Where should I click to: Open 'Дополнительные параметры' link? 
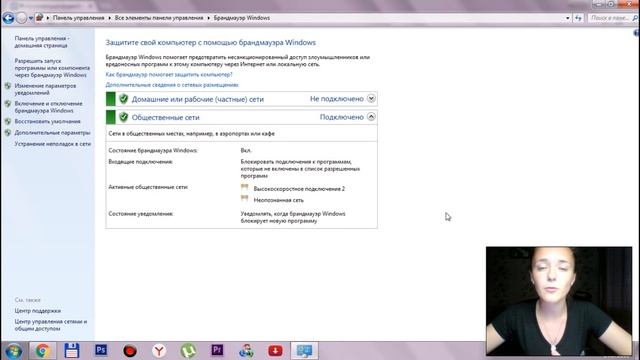click(52, 133)
